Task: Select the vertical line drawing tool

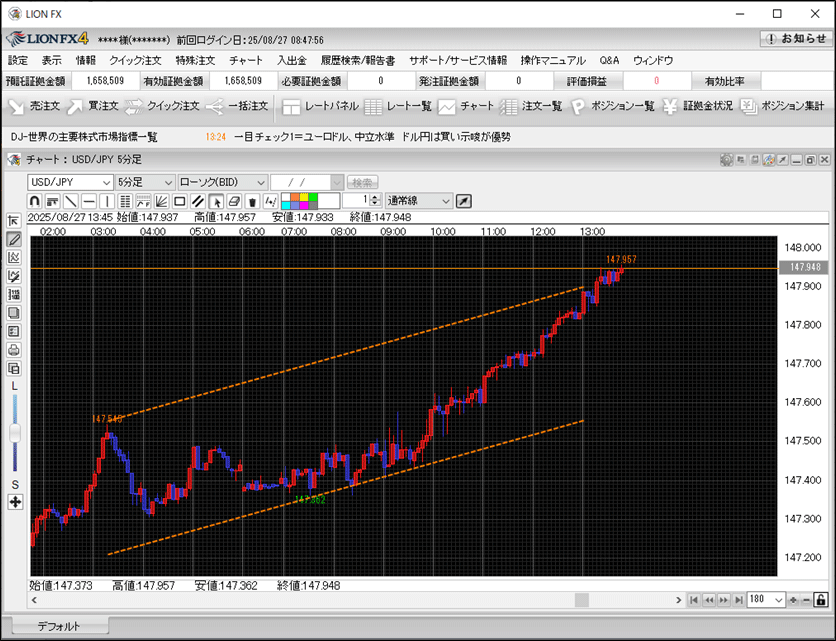Action: pos(107,201)
